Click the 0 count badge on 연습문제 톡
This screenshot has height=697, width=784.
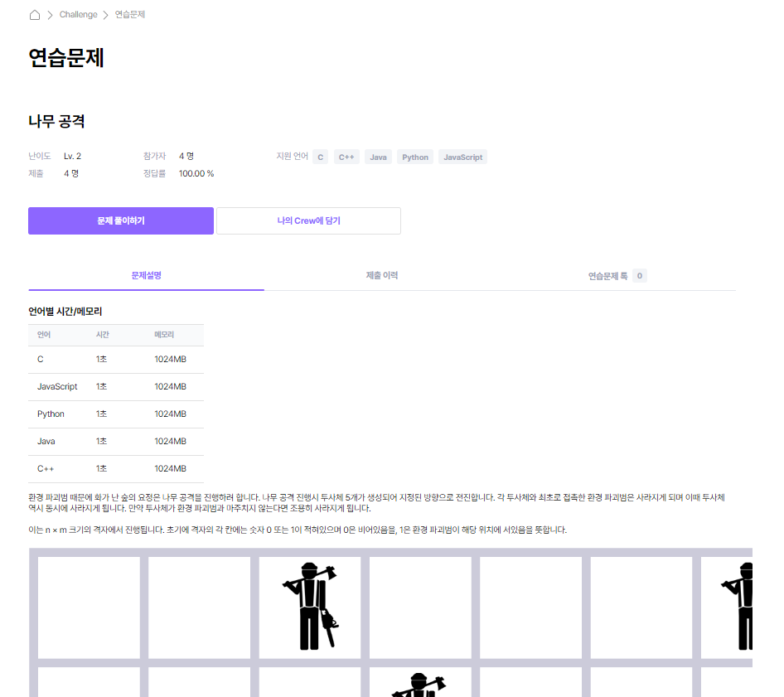point(640,276)
